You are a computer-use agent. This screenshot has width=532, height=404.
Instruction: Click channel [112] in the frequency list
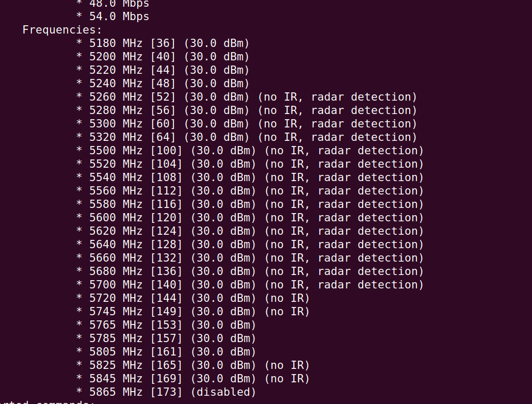pos(166,191)
